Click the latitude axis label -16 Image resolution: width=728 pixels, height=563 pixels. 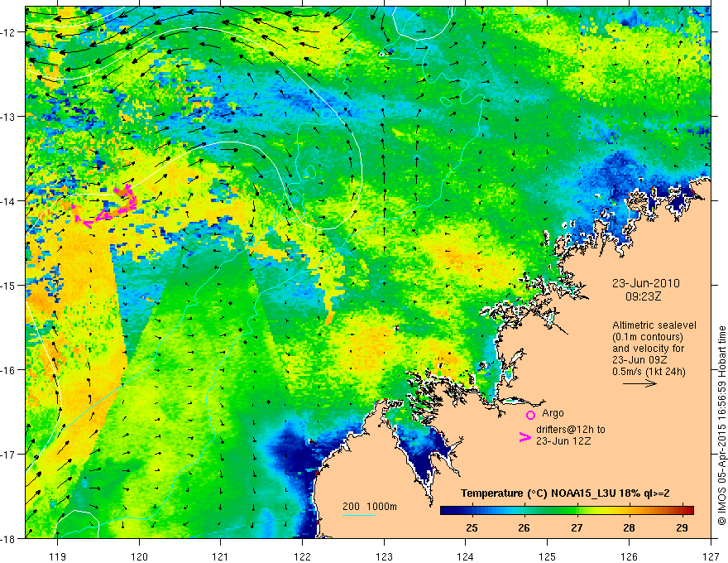coord(9,370)
